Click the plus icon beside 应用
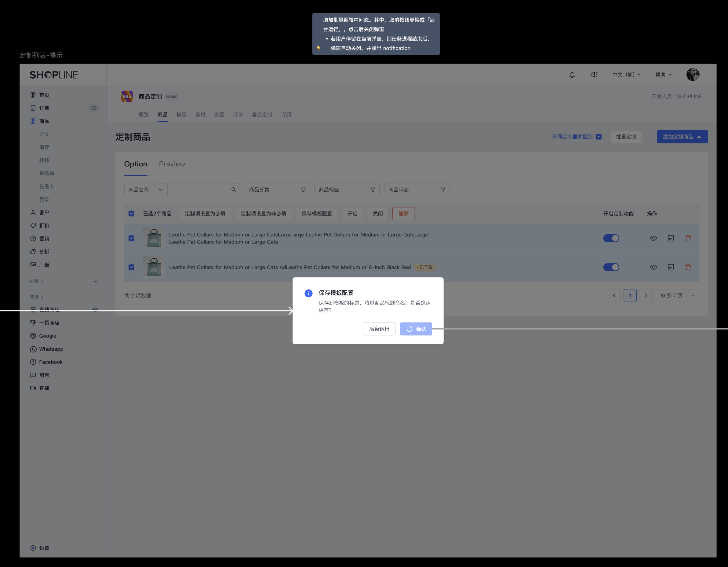728x567 pixels. point(96,281)
